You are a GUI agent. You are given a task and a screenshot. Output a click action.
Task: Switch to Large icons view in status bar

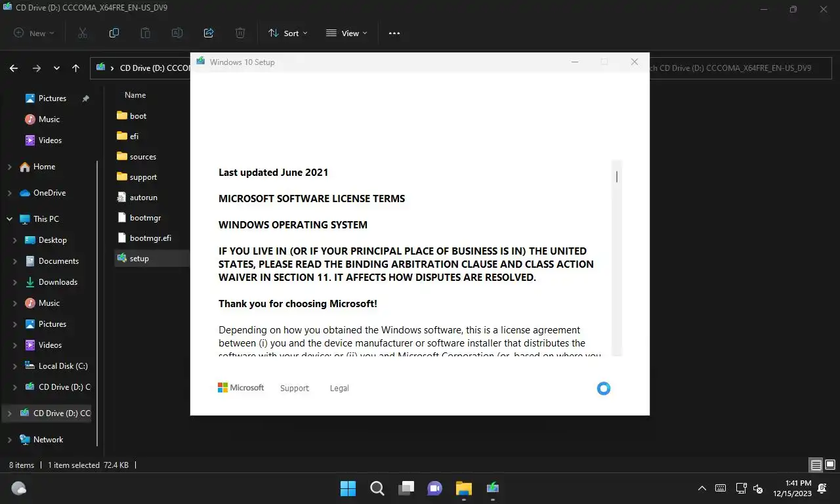point(829,465)
